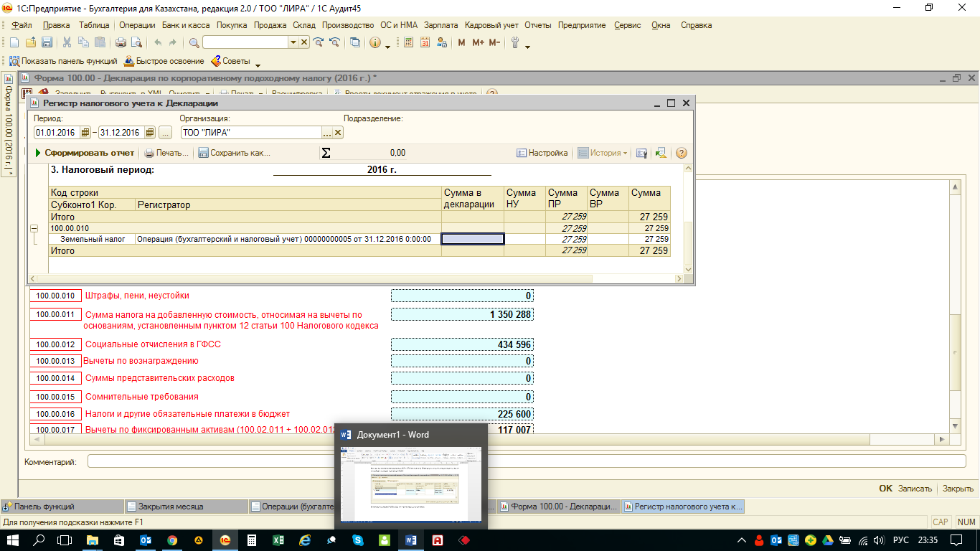Click the Open file folder icon
The height and width of the screenshot is (551, 980).
31,42
